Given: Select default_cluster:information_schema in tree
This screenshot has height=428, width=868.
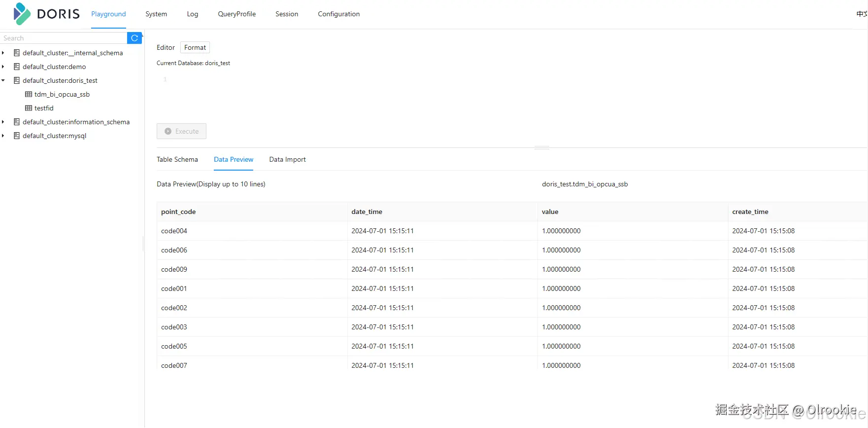Looking at the screenshot, I should [x=76, y=122].
